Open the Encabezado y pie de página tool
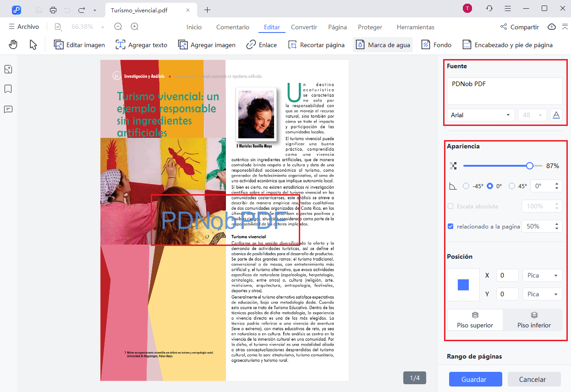 point(508,44)
